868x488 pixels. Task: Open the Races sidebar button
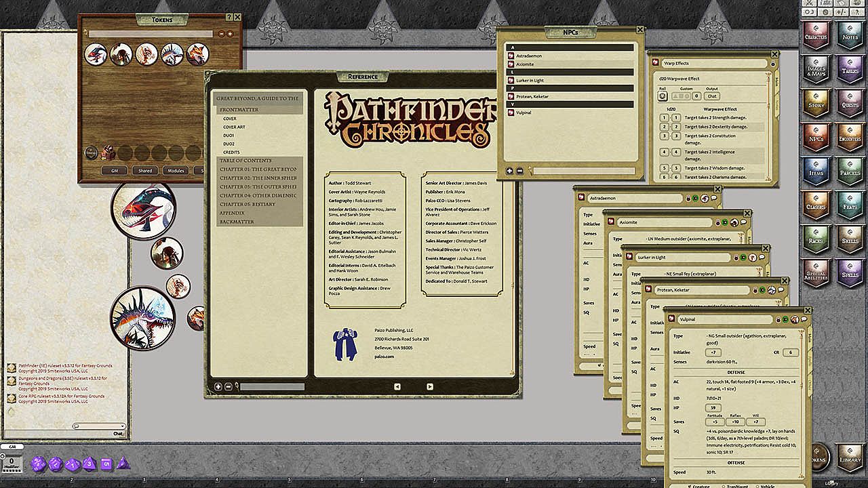pos(816,239)
